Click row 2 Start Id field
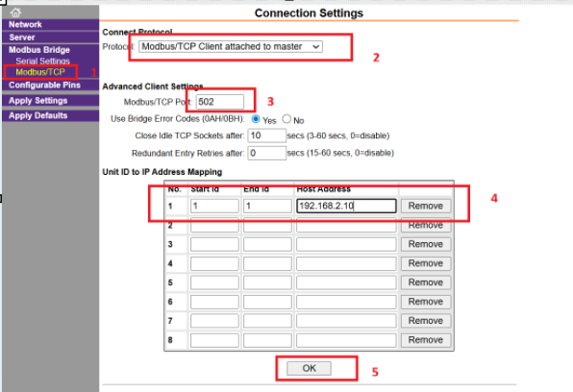Image resolution: width=573 pixels, height=392 pixels. pos(214,226)
